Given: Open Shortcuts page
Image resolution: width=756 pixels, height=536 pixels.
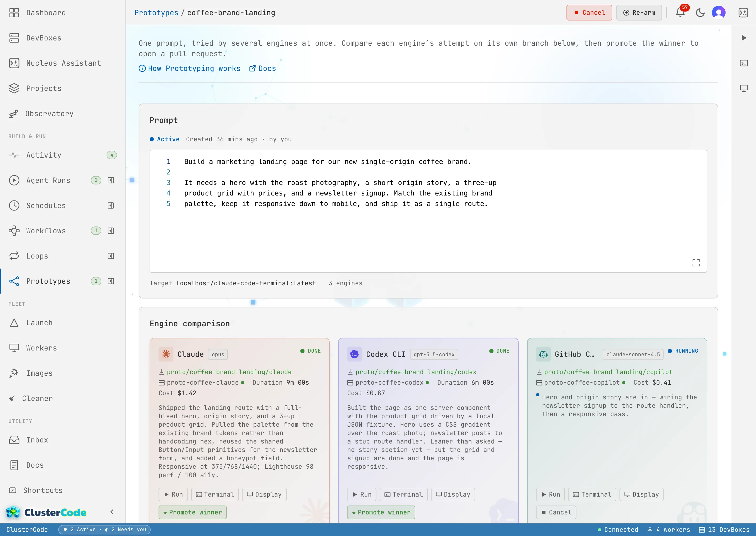Looking at the screenshot, I should point(63,491).
